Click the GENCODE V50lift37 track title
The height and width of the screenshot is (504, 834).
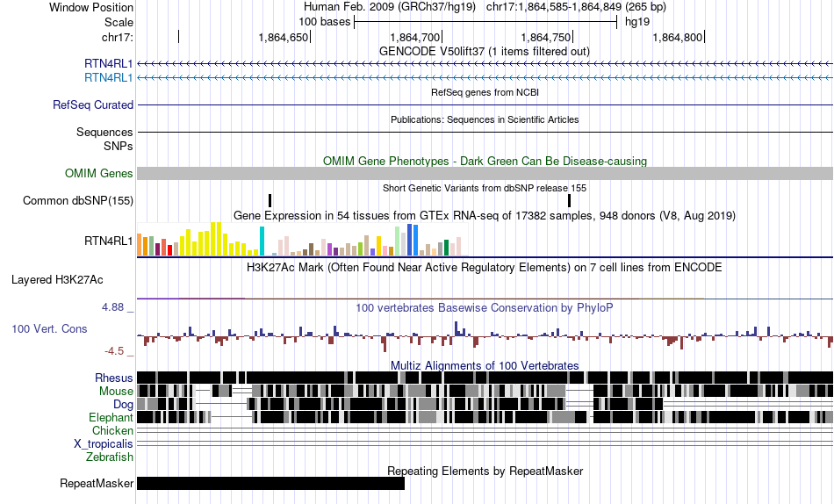click(x=485, y=52)
